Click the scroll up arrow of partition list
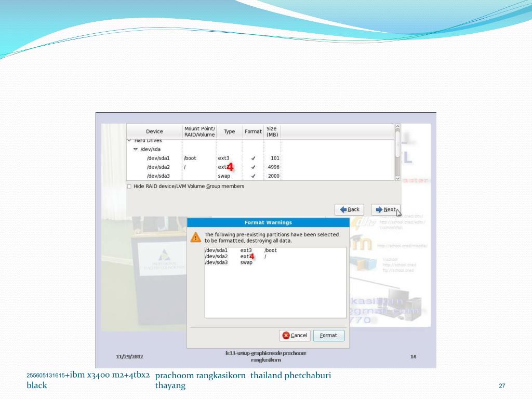 397,127
